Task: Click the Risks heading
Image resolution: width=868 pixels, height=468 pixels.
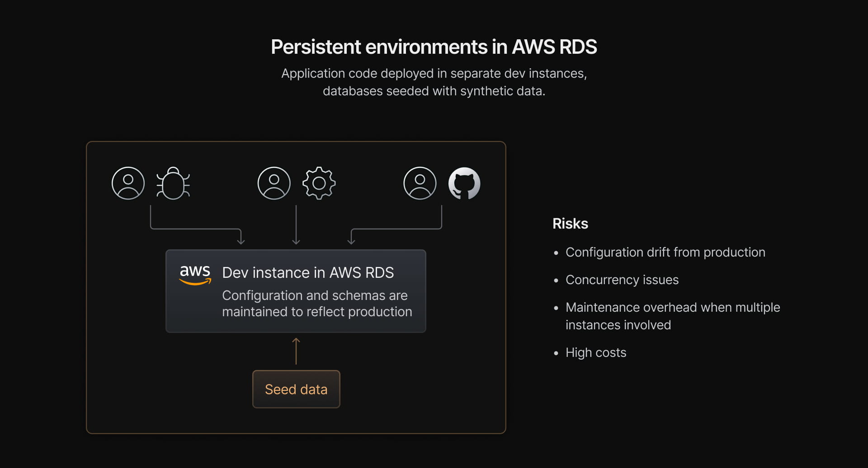Action: (570, 224)
